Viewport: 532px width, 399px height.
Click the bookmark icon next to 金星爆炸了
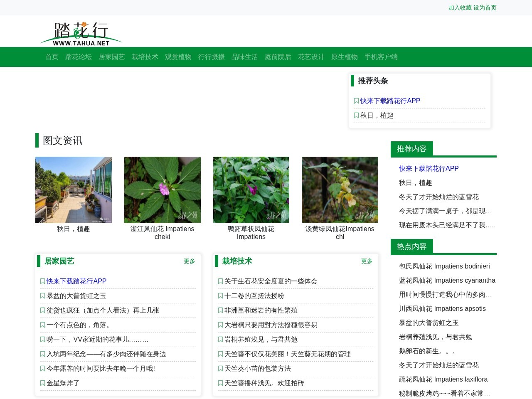(x=43, y=383)
